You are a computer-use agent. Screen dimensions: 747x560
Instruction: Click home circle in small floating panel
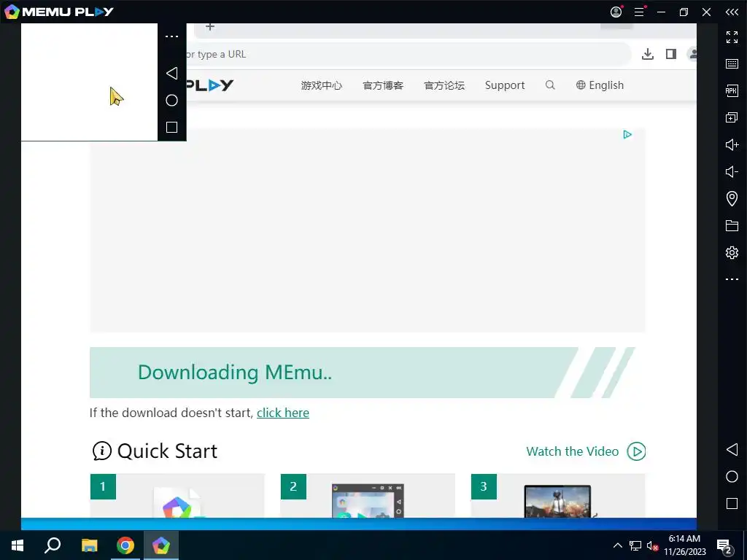point(171,101)
